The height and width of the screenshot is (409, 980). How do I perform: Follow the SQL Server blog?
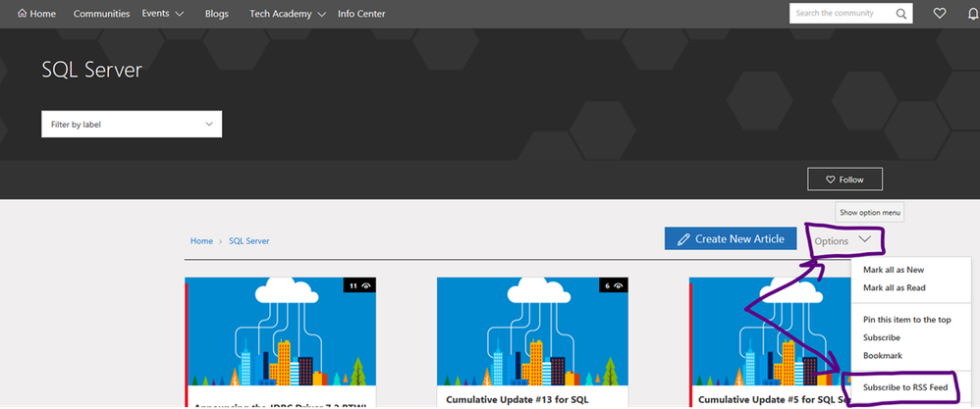(x=845, y=179)
